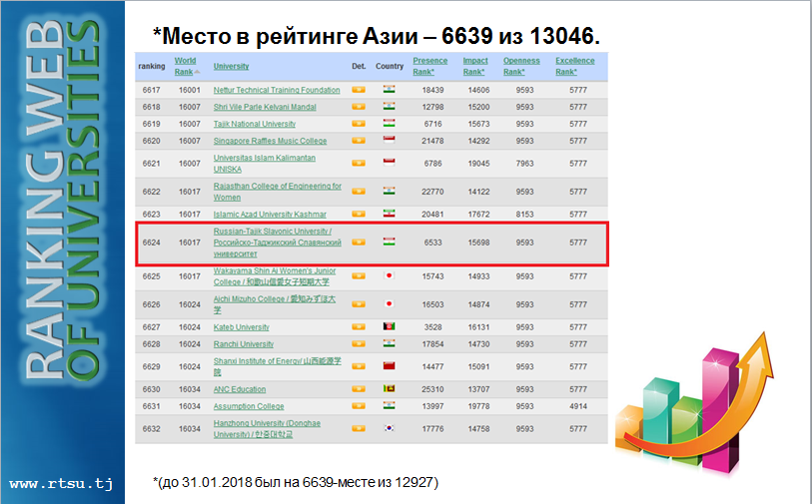Click ranking value 6624
Screen dimensions: 812x504
click(151, 243)
